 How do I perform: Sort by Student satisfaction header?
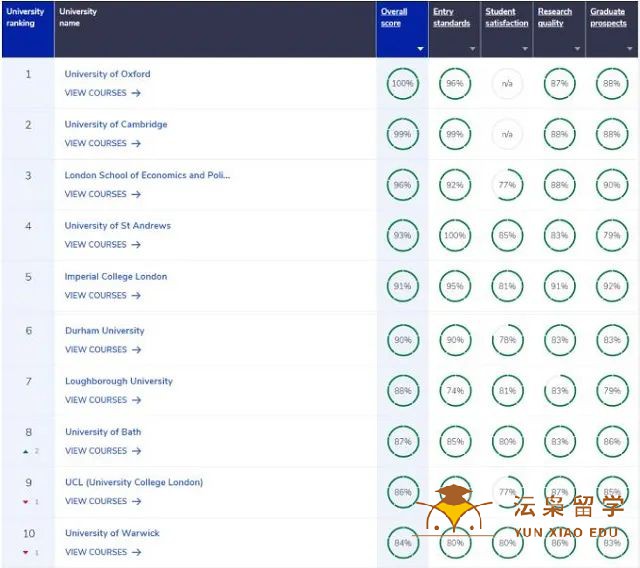[x=507, y=17]
